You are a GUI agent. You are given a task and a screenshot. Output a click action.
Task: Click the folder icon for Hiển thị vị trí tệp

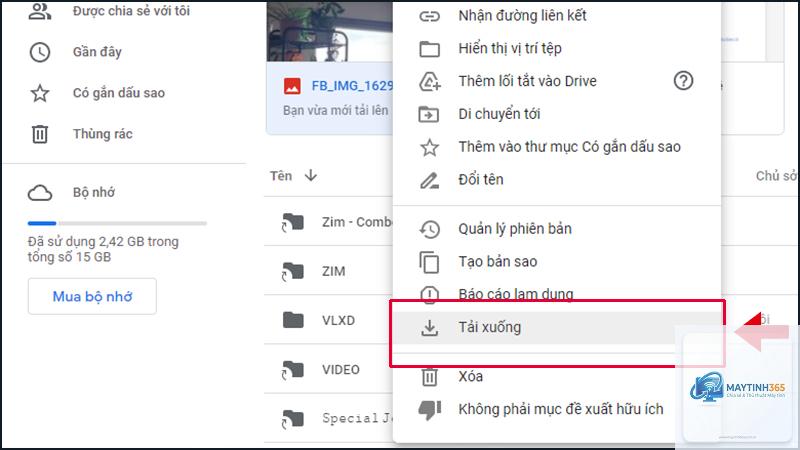[429, 49]
